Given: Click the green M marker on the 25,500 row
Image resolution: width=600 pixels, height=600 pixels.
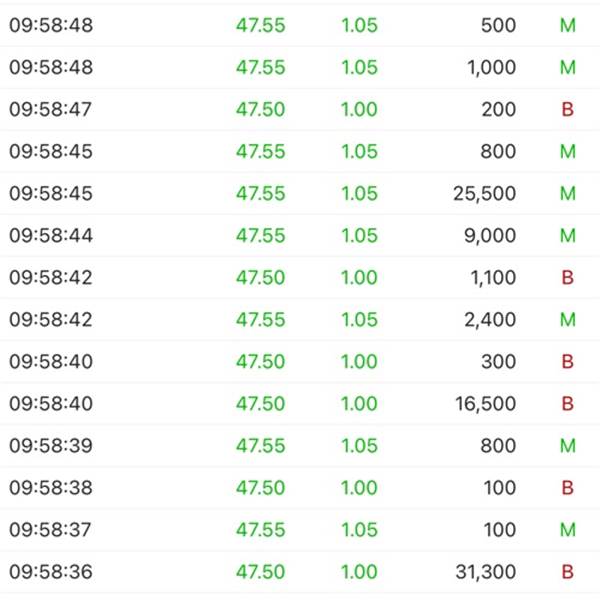Looking at the screenshot, I should click(x=567, y=194).
